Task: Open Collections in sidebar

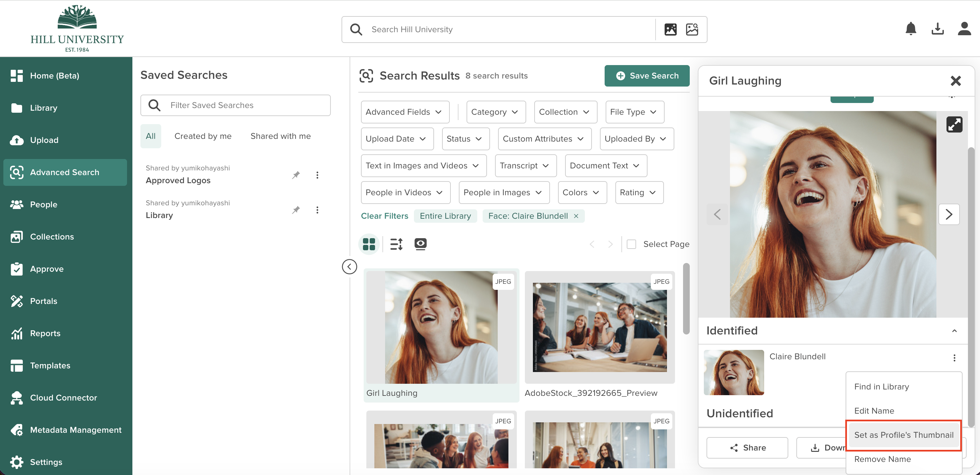Action: pyautogui.click(x=65, y=236)
